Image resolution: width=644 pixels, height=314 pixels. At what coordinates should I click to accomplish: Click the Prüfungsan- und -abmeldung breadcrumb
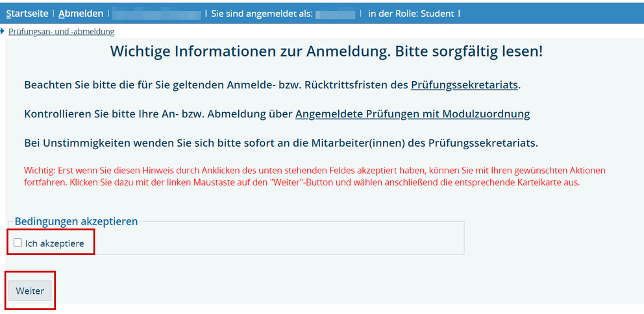pos(61,31)
